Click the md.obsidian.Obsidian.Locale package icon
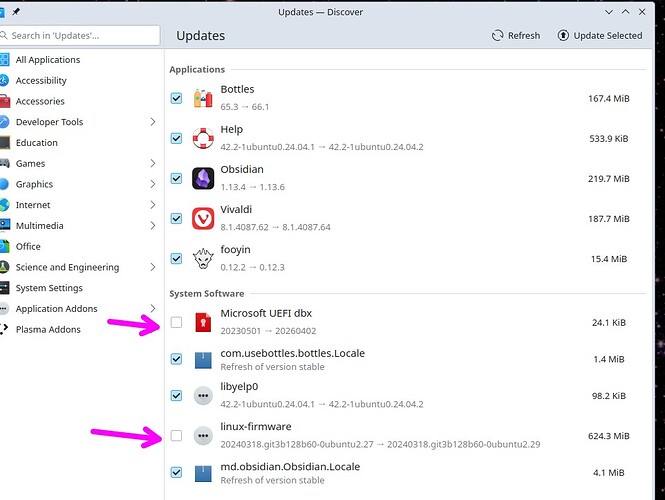The image size is (665, 500). coord(203,473)
